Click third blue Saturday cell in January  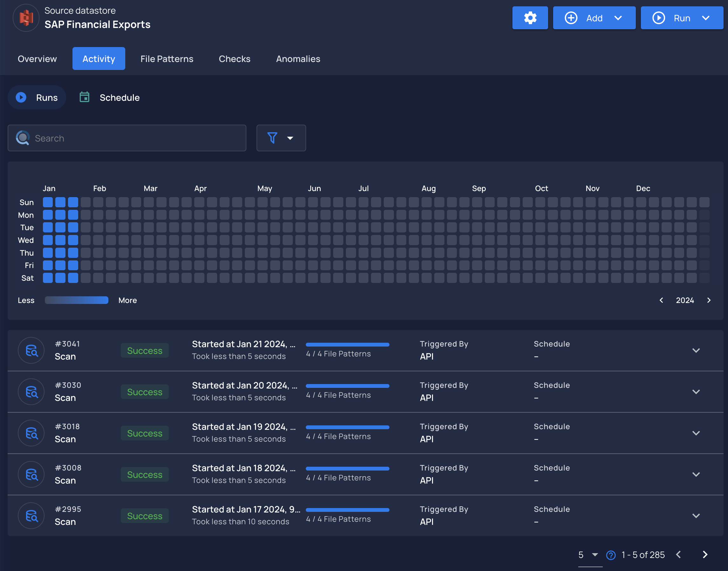pos(73,278)
